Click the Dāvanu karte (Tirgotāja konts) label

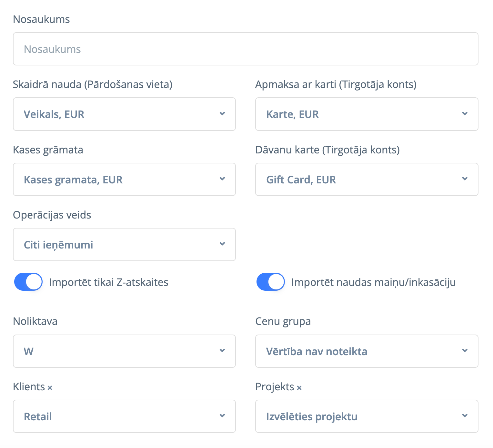(x=327, y=150)
